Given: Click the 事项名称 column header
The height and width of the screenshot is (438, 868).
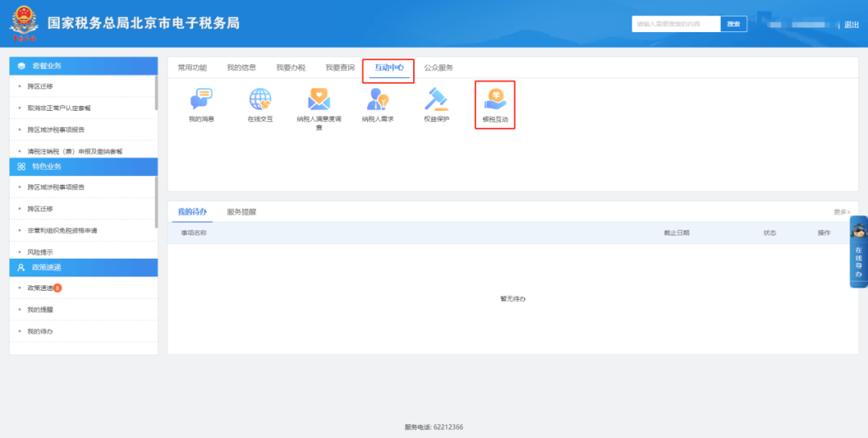Looking at the screenshot, I should [194, 233].
